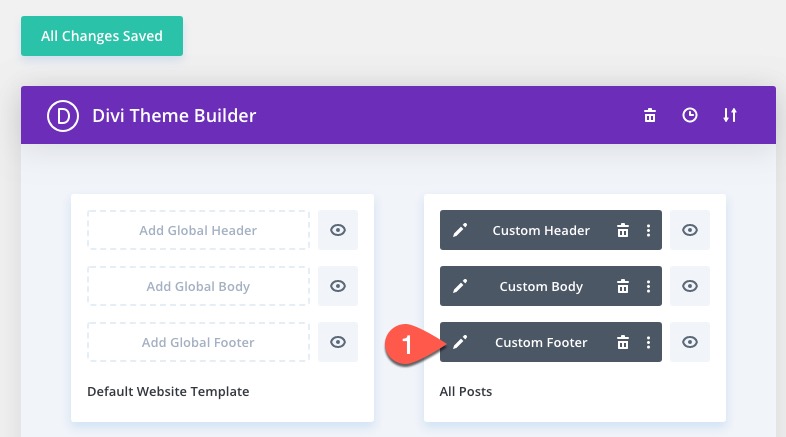Click Add Global Footer placeholder

198,342
